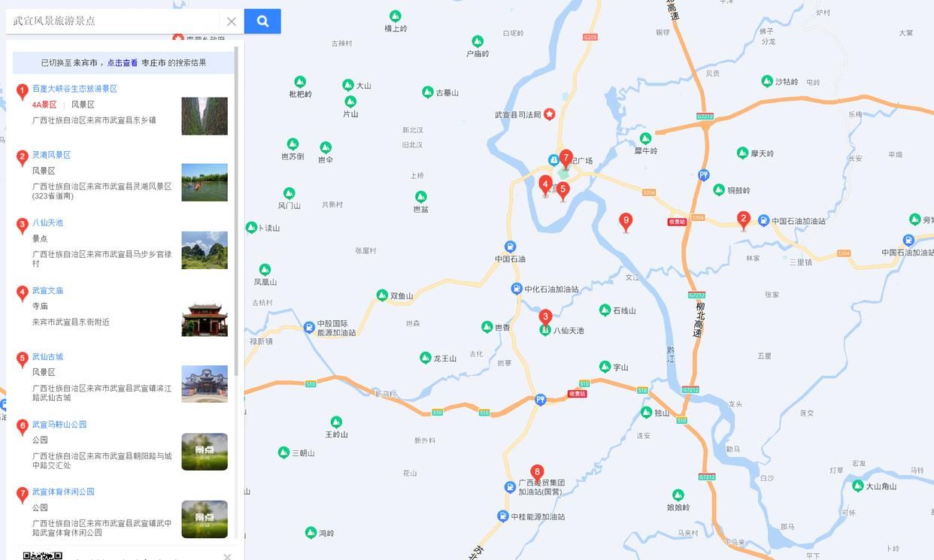The height and width of the screenshot is (560, 934).
Task: Select red map marker number 7
Action: [566, 158]
